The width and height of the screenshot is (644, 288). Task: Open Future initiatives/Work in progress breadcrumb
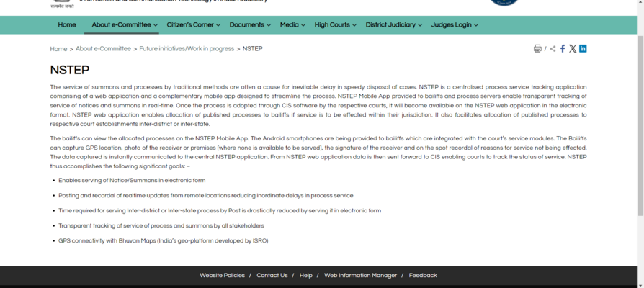[x=187, y=49]
